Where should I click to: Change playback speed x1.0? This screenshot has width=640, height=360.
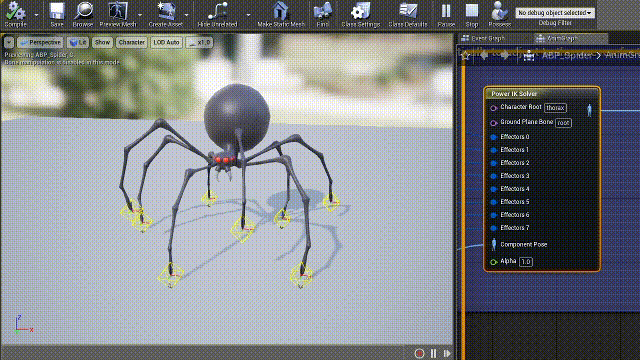click(x=199, y=42)
